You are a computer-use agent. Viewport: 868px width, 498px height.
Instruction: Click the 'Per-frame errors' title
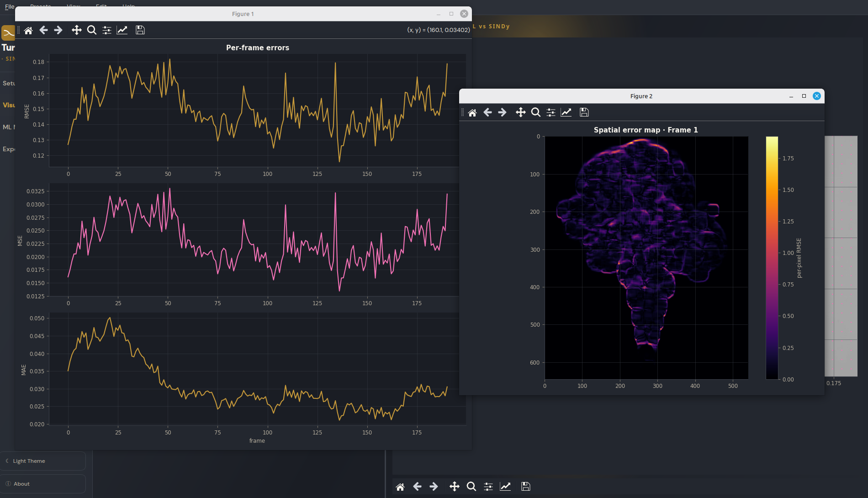[x=258, y=48]
